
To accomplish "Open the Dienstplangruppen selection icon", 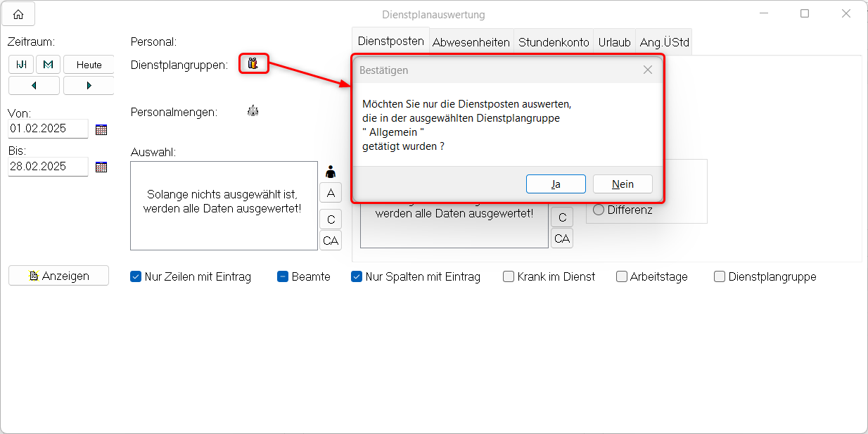I will click(x=253, y=63).
